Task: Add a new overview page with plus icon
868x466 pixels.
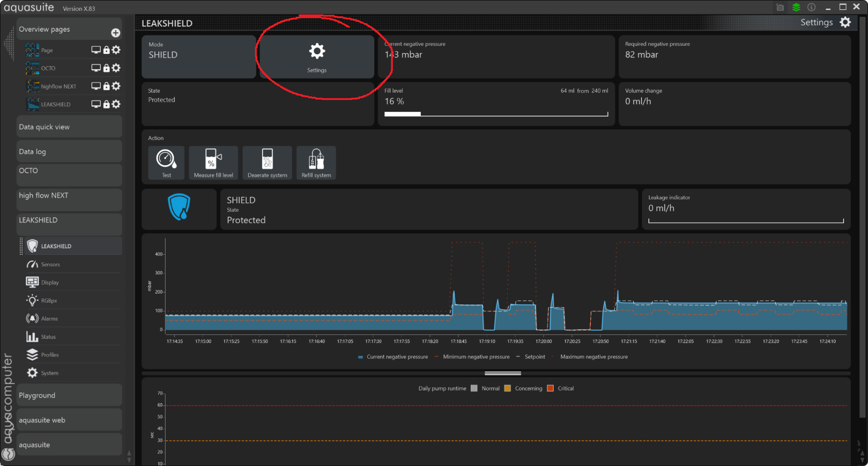Action: coord(116,33)
